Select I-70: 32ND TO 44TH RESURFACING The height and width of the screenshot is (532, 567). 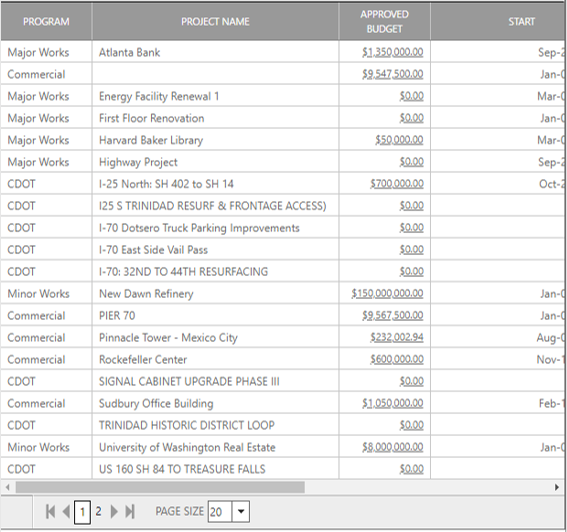point(183,272)
